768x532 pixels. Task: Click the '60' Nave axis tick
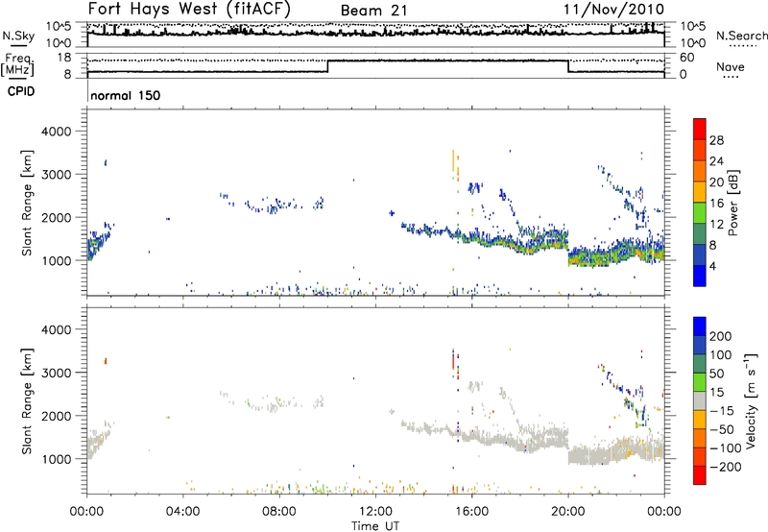pos(686,58)
